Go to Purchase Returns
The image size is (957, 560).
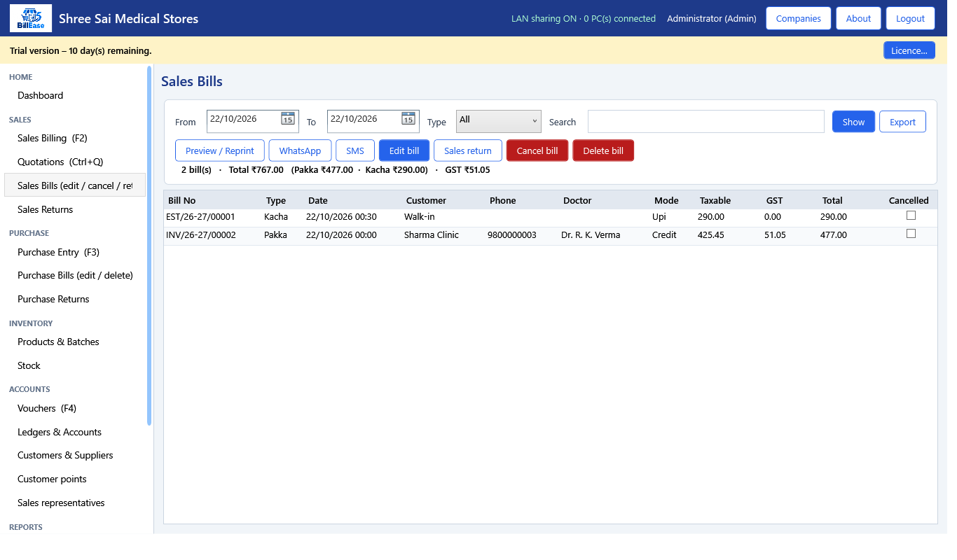click(74, 299)
